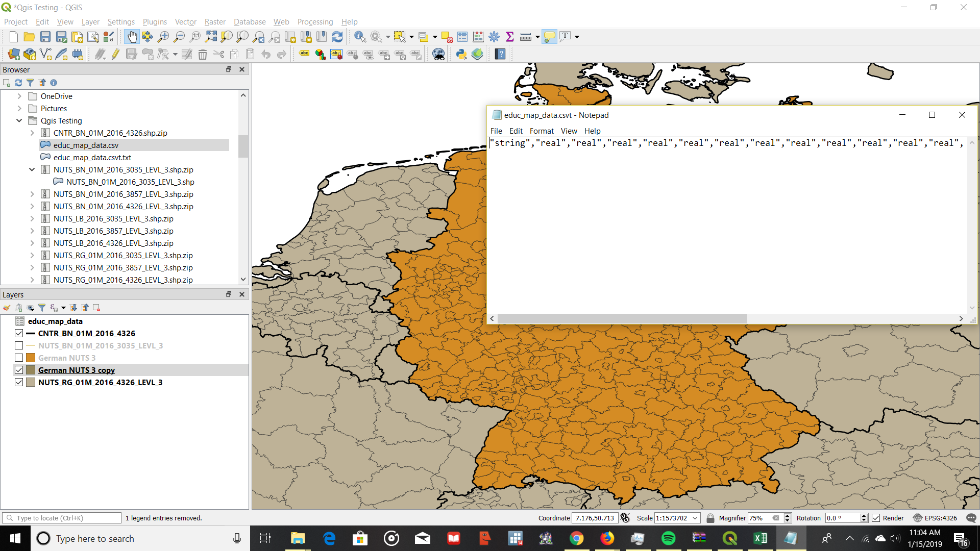Open the Vector menu

pos(186,21)
